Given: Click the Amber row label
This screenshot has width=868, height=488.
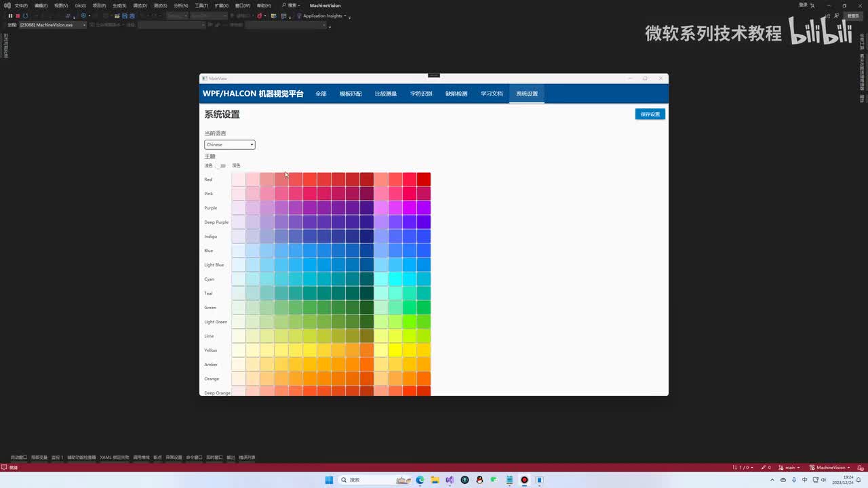Looking at the screenshot, I should coord(211,365).
